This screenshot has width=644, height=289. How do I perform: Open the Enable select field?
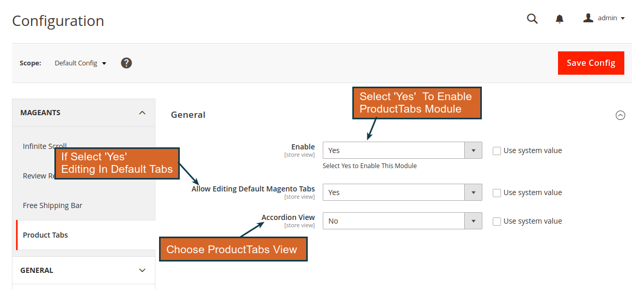(x=402, y=150)
